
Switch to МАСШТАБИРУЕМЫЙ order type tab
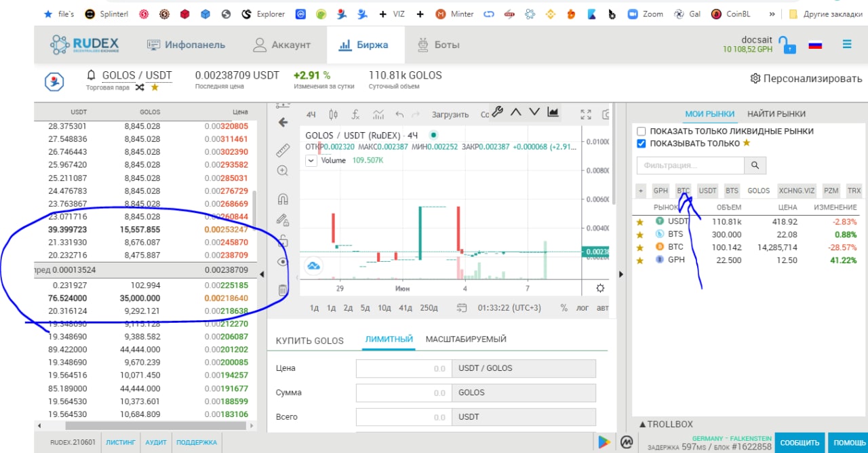[466, 339]
